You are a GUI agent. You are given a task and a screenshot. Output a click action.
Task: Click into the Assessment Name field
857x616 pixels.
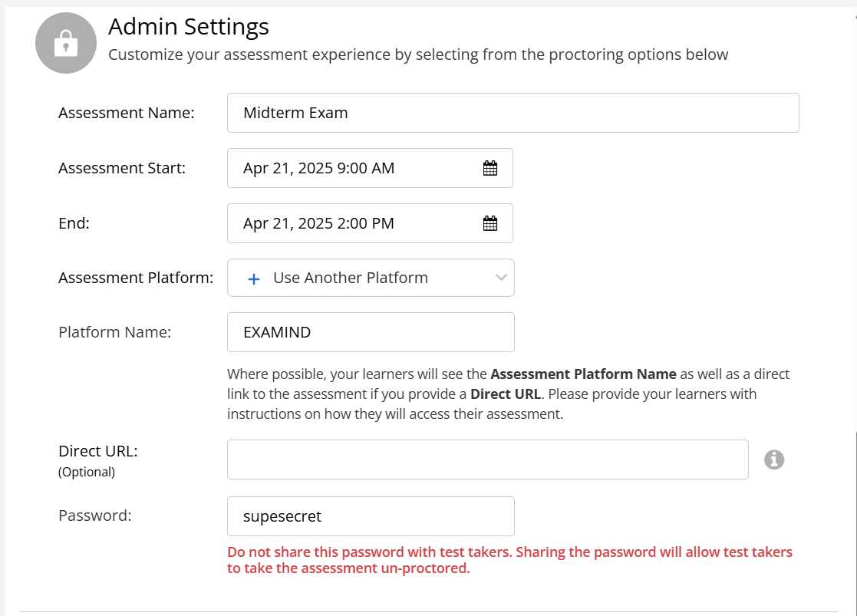coord(513,113)
